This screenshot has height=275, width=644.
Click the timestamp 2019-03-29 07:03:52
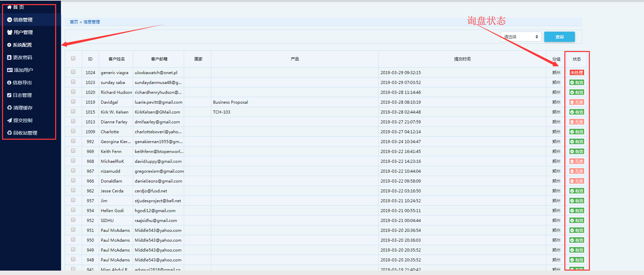point(401,82)
